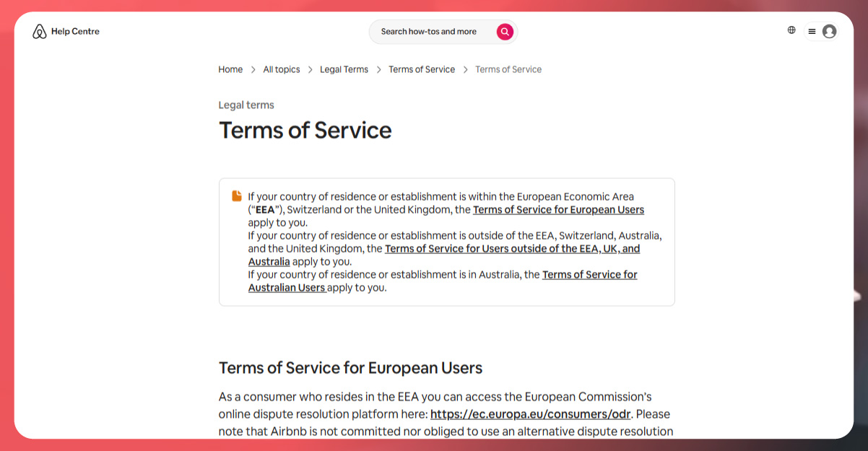The height and width of the screenshot is (451, 868).
Task: Click the orange document icon in notice box
Action: click(x=237, y=196)
